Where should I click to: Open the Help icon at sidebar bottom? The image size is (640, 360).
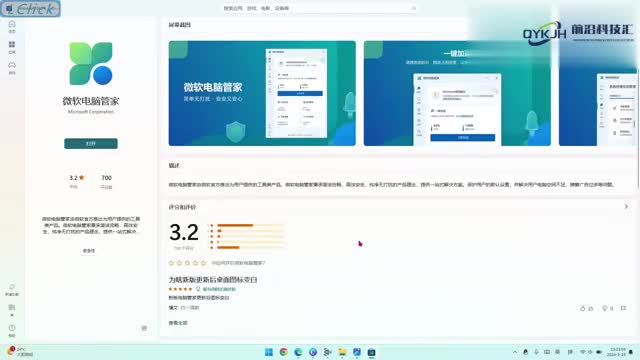(x=12, y=330)
